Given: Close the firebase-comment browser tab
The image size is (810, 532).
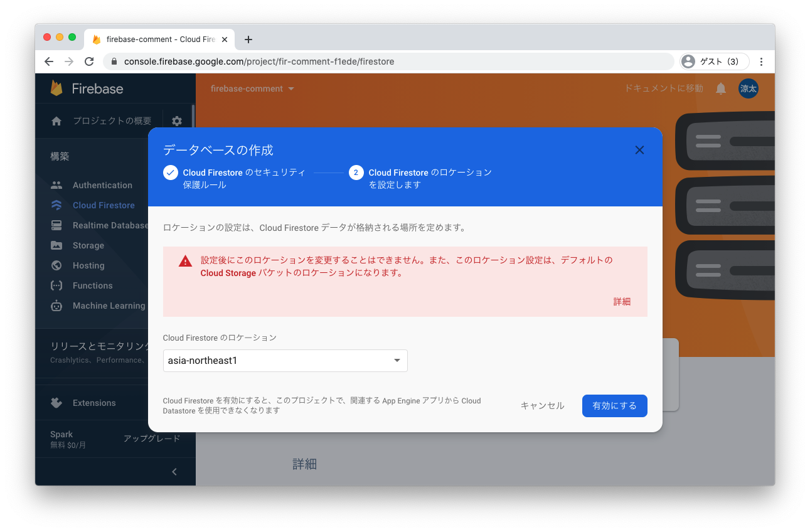Looking at the screenshot, I should pos(225,40).
